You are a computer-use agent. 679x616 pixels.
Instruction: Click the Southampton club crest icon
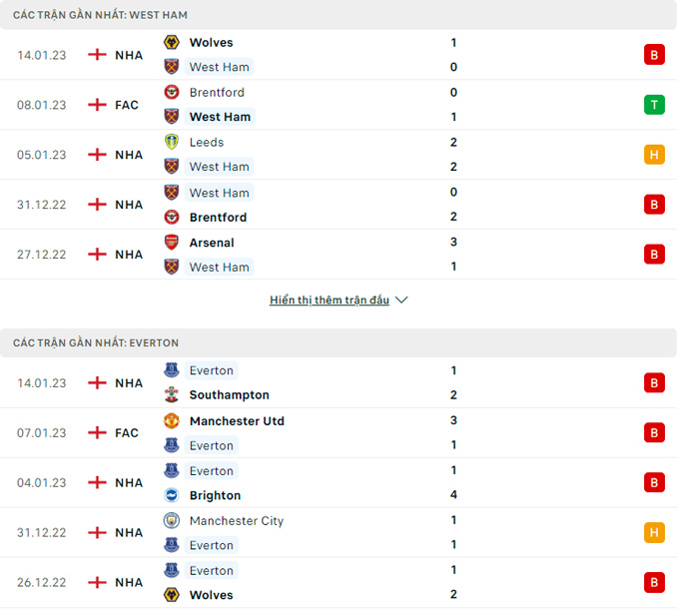[171, 395]
